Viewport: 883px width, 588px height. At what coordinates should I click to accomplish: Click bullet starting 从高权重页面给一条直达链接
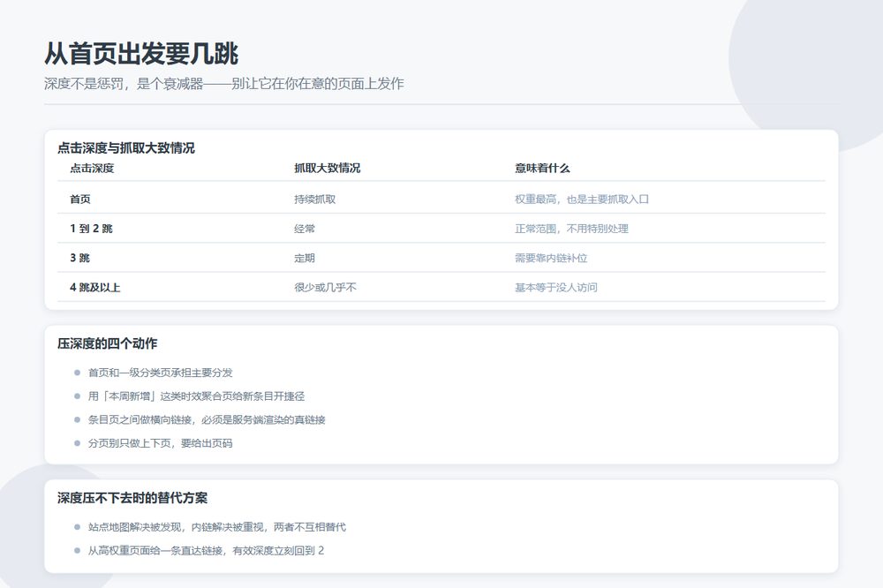click(206, 550)
